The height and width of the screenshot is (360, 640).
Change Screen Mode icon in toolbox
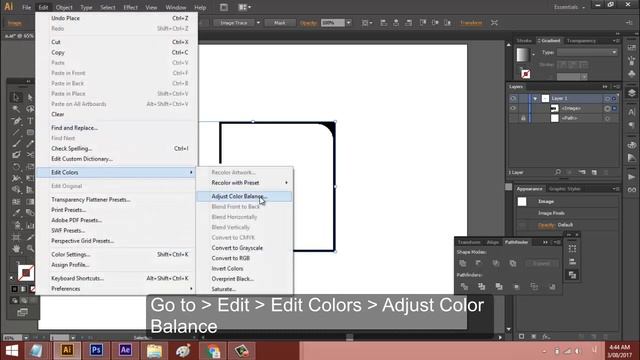point(22,313)
